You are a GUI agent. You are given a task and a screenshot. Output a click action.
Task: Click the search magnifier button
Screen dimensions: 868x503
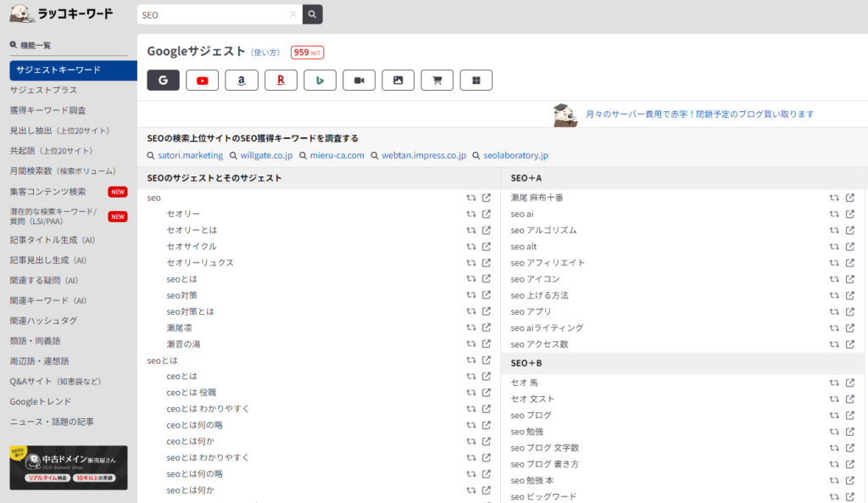[x=312, y=14]
